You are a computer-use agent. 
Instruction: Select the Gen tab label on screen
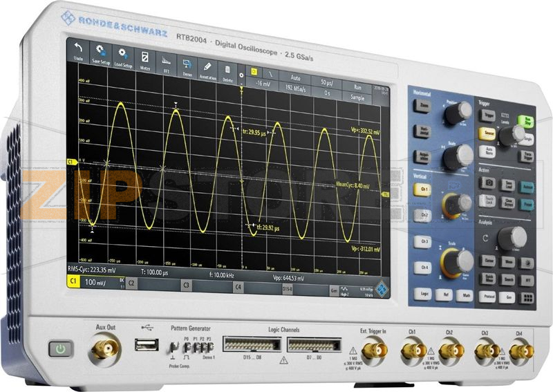(334, 291)
